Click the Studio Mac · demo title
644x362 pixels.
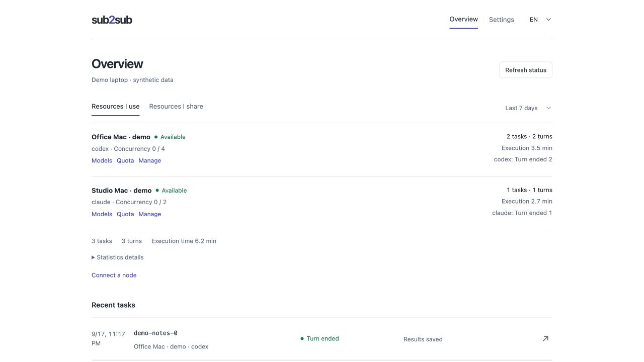[122, 191]
